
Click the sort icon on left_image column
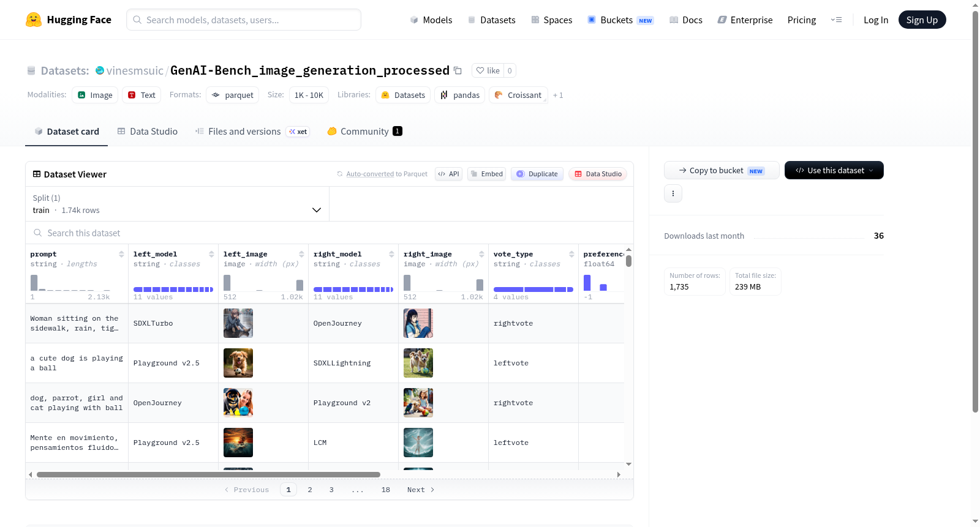point(301,254)
